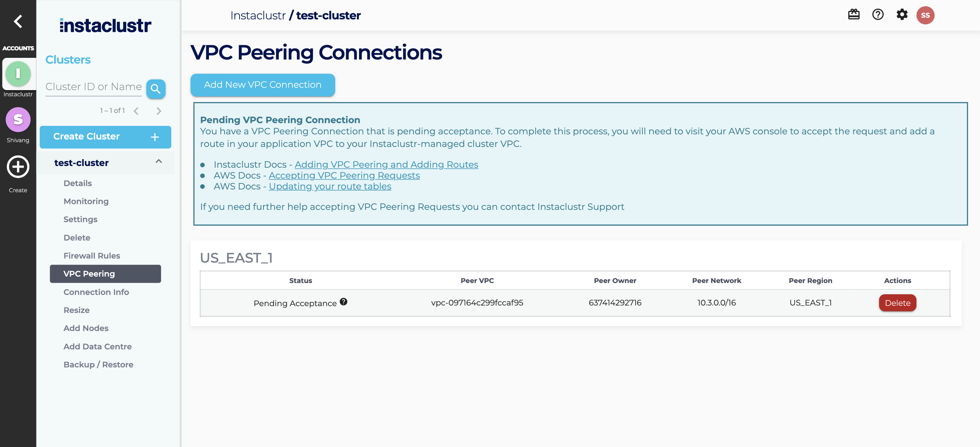Collapse the test-cluster menu chevron
Image resolution: width=980 pixels, height=447 pixels.
click(x=159, y=162)
